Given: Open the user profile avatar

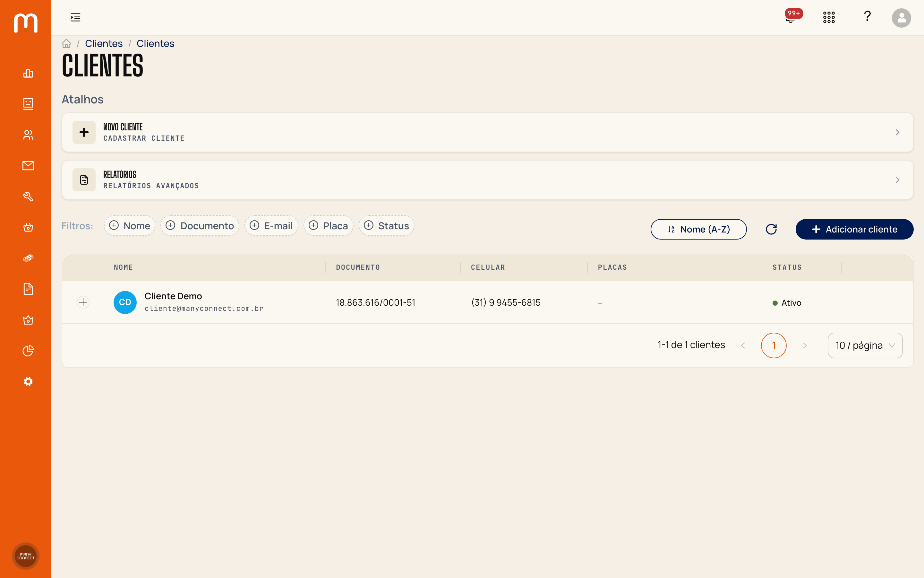Looking at the screenshot, I should [x=902, y=18].
